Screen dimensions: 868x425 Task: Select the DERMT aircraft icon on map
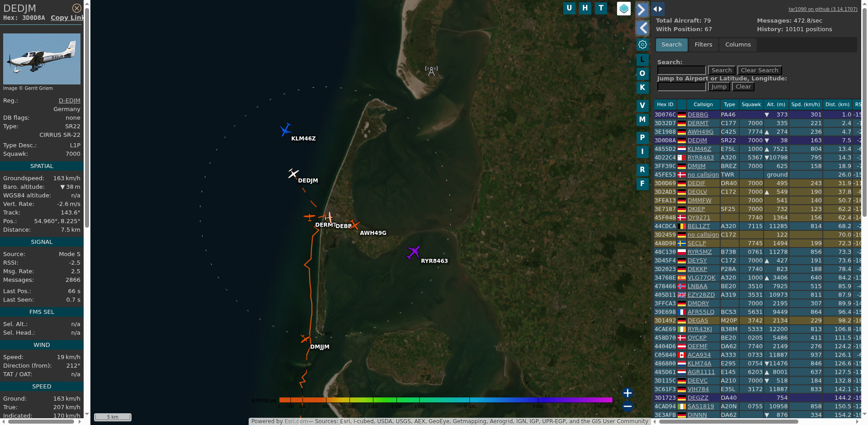pyautogui.click(x=309, y=217)
